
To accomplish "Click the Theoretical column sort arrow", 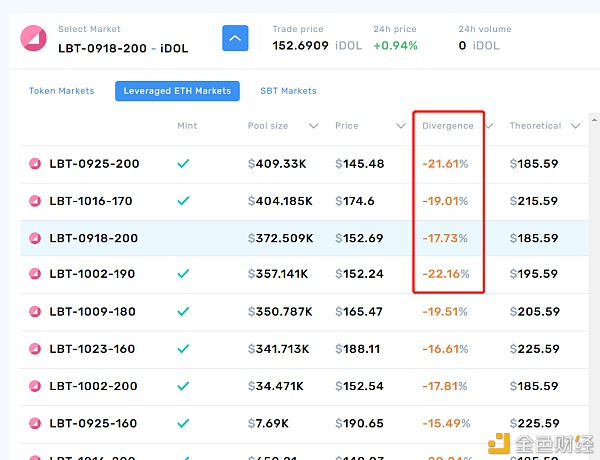I will coord(576,126).
